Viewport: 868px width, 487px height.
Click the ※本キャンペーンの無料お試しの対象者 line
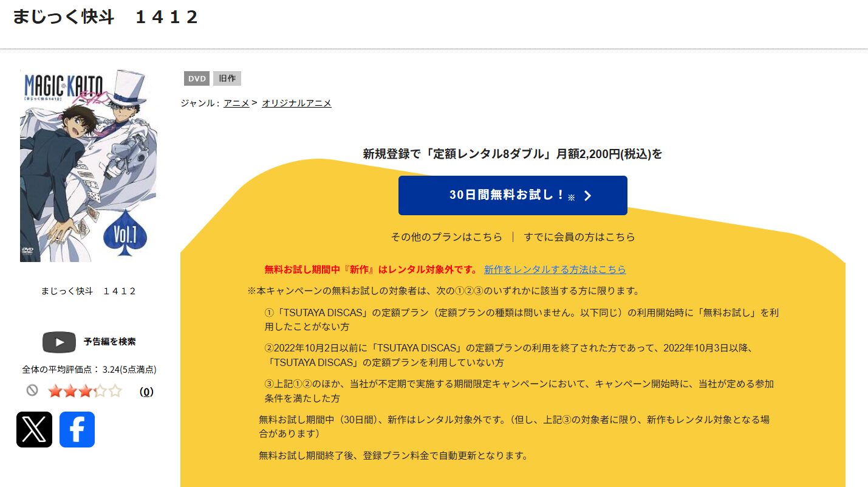coord(443,291)
